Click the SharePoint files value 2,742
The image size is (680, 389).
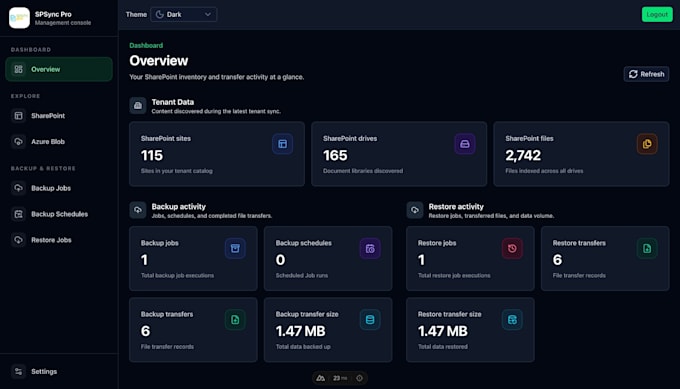pyautogui.click(x=523, y=155)
